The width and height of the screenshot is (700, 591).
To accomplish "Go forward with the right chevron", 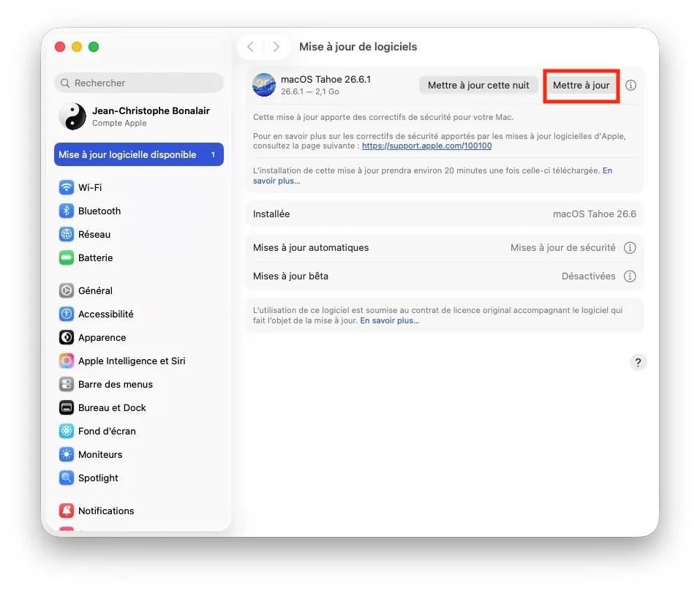I will (x=276, y=47).
